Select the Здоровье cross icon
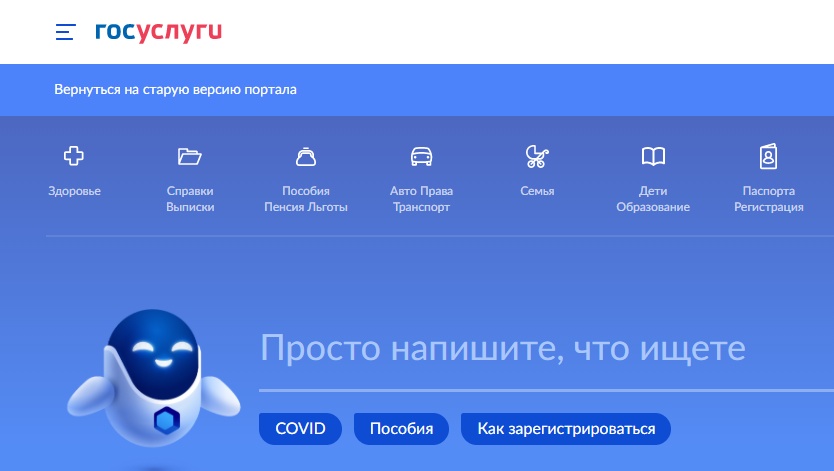The height and width of the screenshot is (471, 834). click(x=74, y=156)
